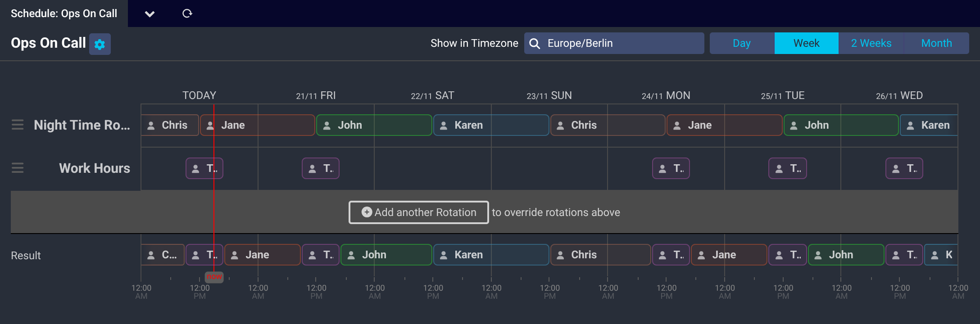Viewport: 980px width, 324px height.
Task: Click the refresh schedule icon
Action: point(187,13)
